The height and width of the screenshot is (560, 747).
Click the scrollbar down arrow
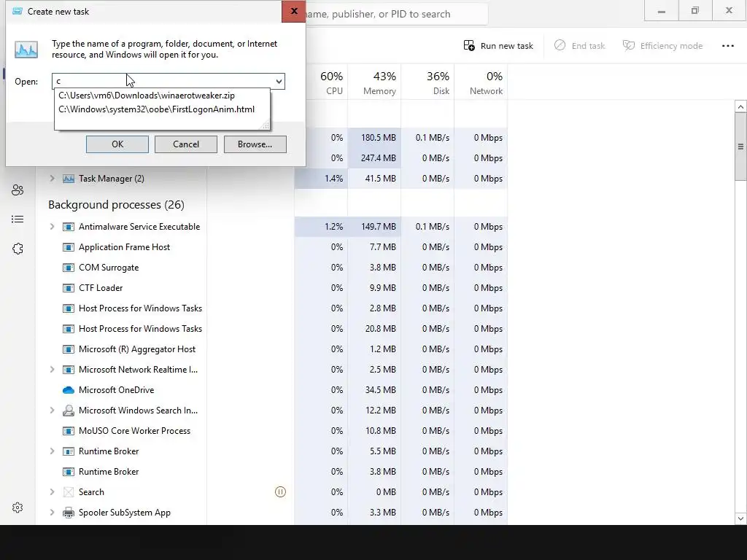(740, 518)
